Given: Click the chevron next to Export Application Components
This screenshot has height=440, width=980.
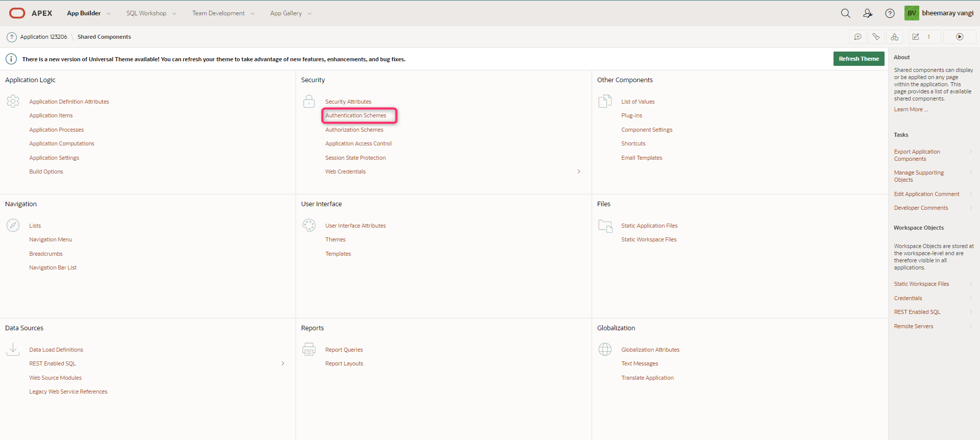Looking at the screenshot, I should [970, 152].
